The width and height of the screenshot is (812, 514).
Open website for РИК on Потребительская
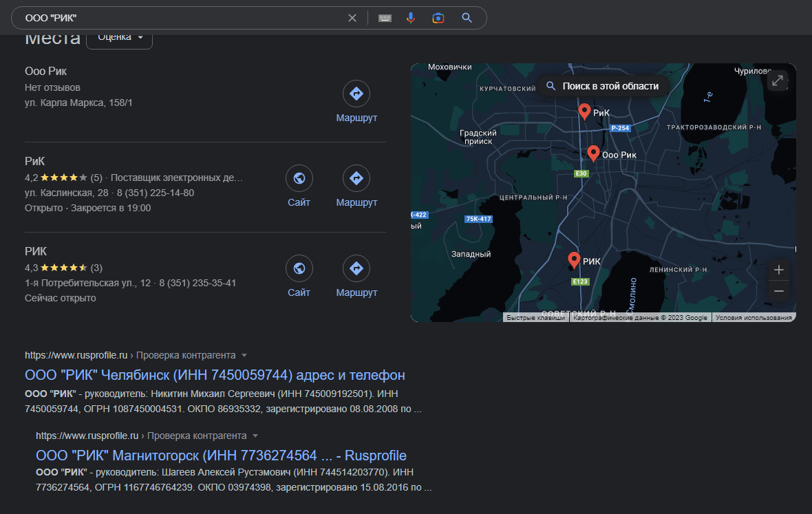tap(299, 269)
